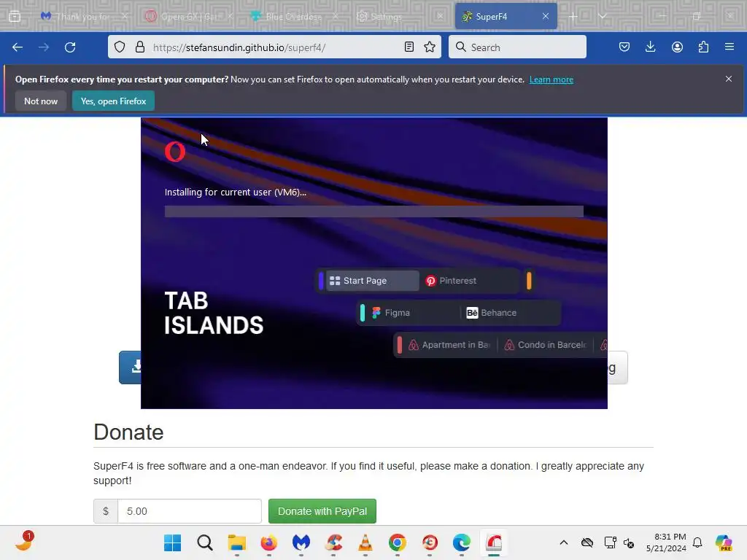The image size is (747, 560).
Task: Open the red clock app in taskbar
Action: [x=430, y=542]
